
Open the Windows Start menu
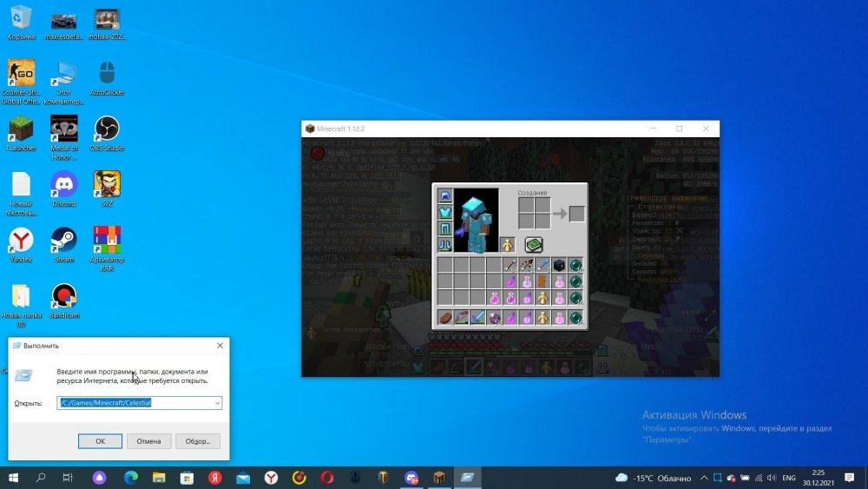(x=13, y=478)
